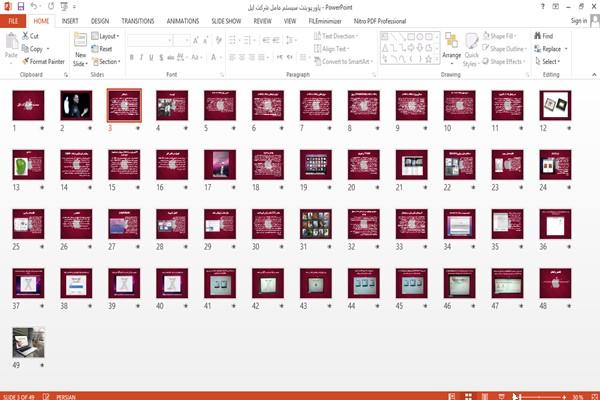Switch to the INSERT tab
Screen dimensions: 600x400
pyautogui.click(x=70, y=21)
